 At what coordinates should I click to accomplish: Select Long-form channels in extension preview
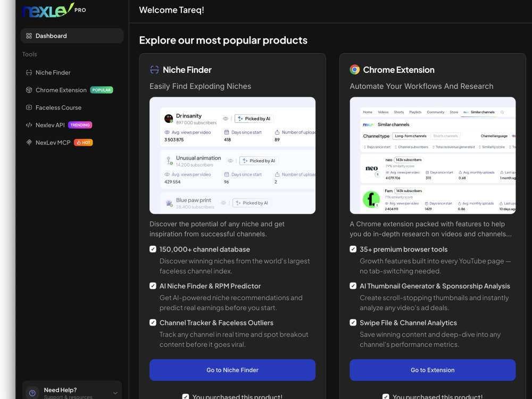click(411, 136)
